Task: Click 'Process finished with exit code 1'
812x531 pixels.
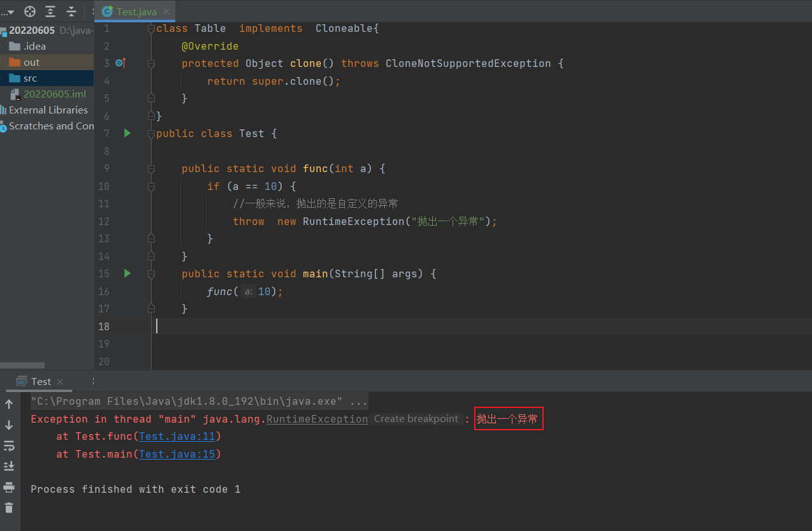Action: pyautogui.click(x=136, y=489)
